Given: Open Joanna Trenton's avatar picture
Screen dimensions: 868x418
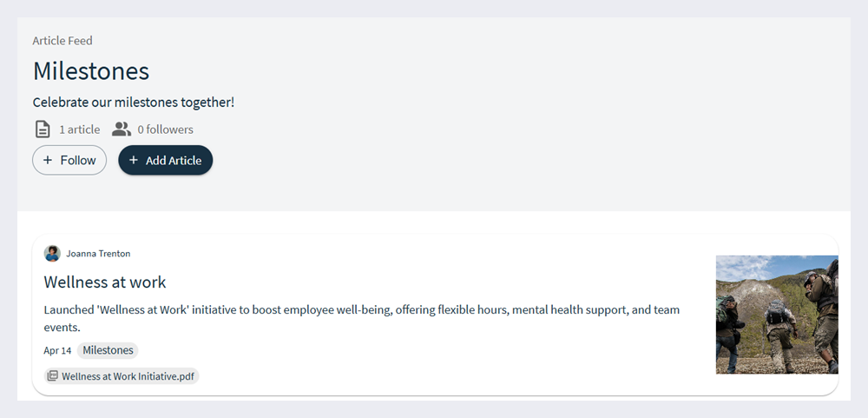Looking at the screenshot, I should [52, 254].
